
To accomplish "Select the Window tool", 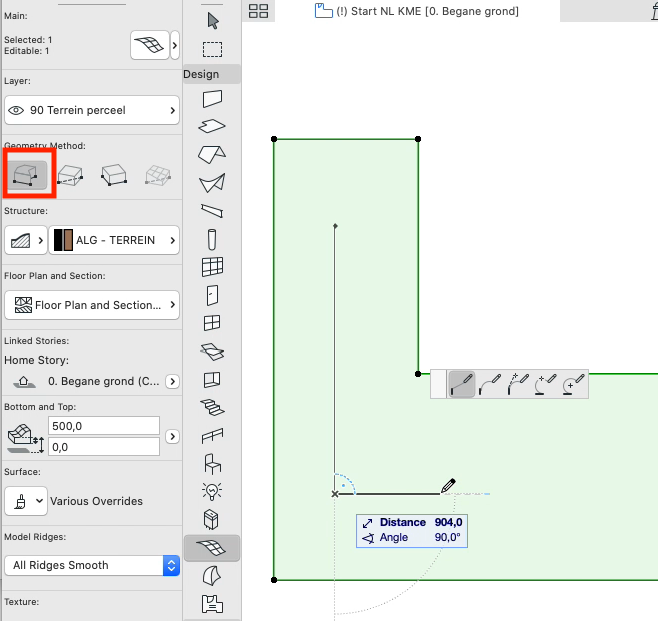I will coord(212,323).
